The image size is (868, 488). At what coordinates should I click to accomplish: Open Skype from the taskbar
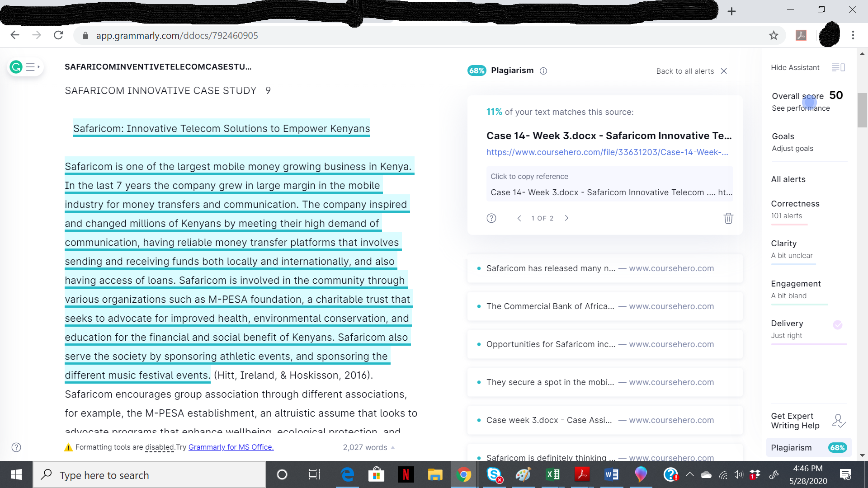point(494,474)
